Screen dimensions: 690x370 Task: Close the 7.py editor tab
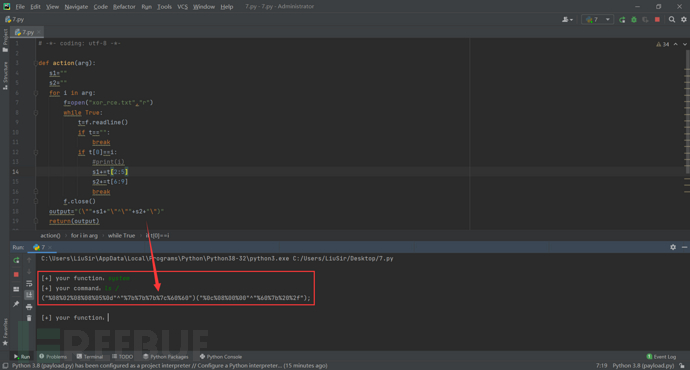pos(39,32)
